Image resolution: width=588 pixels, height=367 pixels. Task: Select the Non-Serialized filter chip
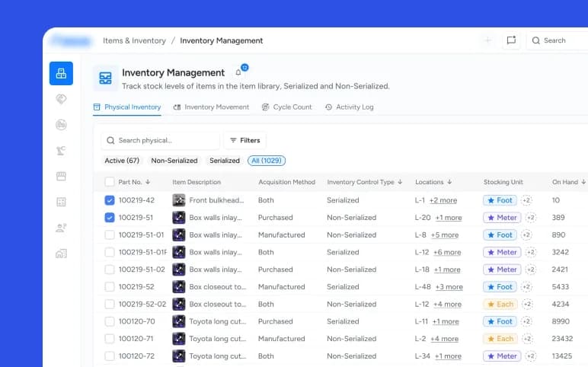(174, 161)
